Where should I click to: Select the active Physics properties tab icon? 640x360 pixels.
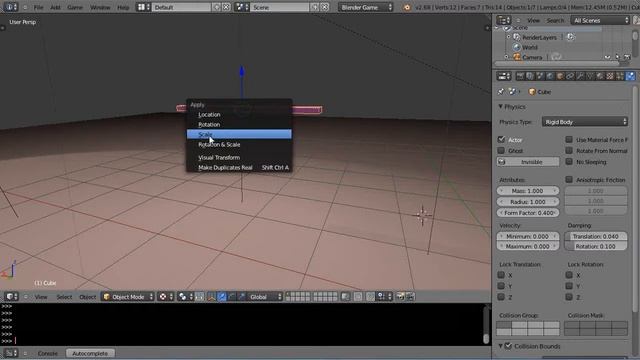[630, 76]
